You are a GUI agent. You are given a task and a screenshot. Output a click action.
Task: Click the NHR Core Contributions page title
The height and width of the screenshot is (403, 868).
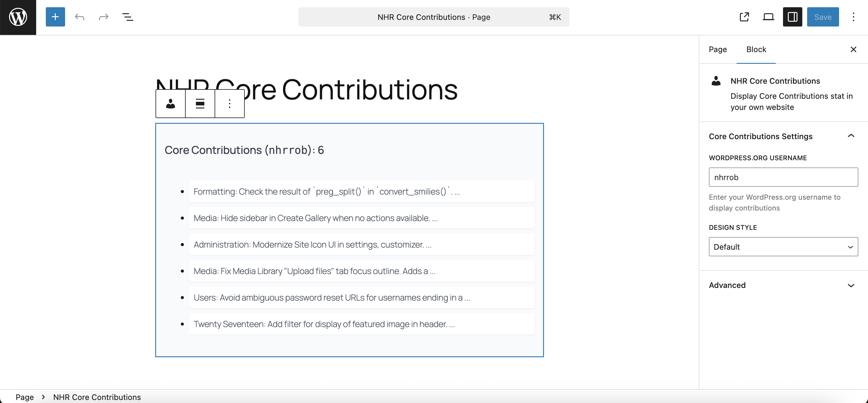click(x=306, y=89)
